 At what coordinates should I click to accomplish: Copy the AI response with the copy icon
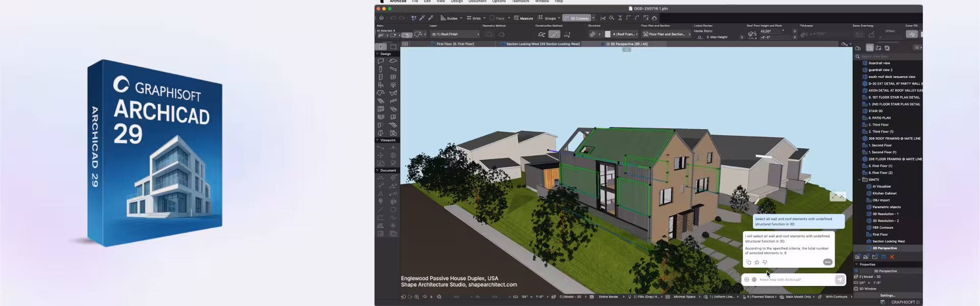pyautogui.click(x=749, y=262)
